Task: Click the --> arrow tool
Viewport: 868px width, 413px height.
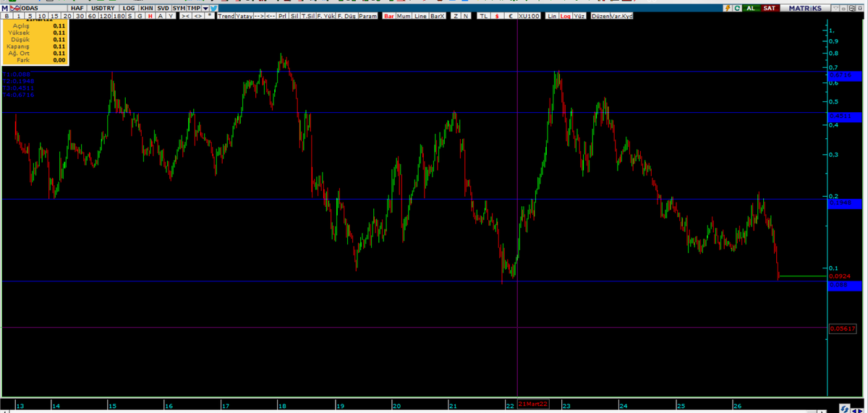Action: 259,16
